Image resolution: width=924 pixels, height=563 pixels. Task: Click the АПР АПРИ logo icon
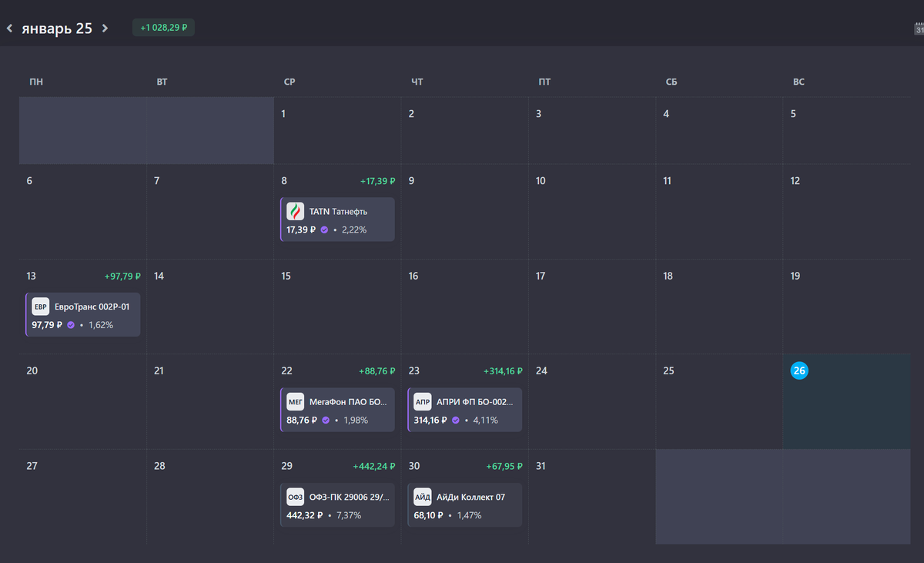pyautogui.click(x=423, y=401)
